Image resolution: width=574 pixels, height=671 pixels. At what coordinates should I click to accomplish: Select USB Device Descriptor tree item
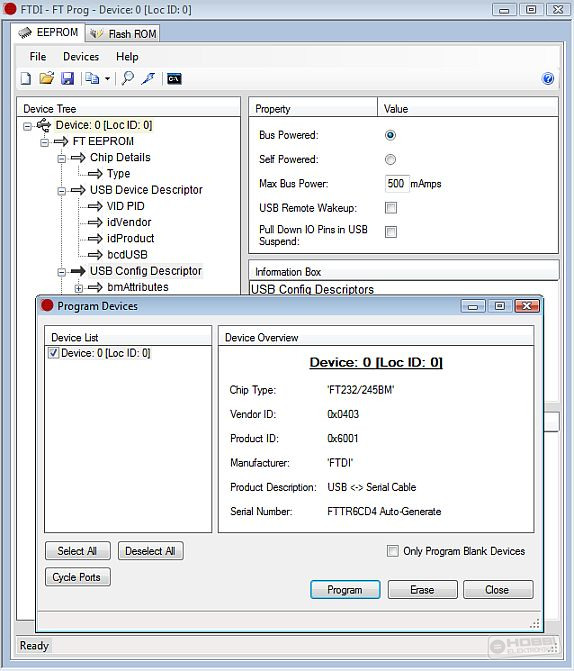click(x=146, y=190)
